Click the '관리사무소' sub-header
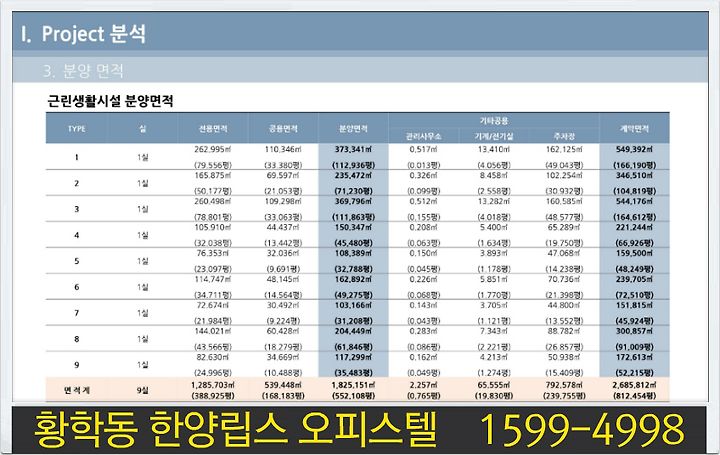 coord(423,136)
